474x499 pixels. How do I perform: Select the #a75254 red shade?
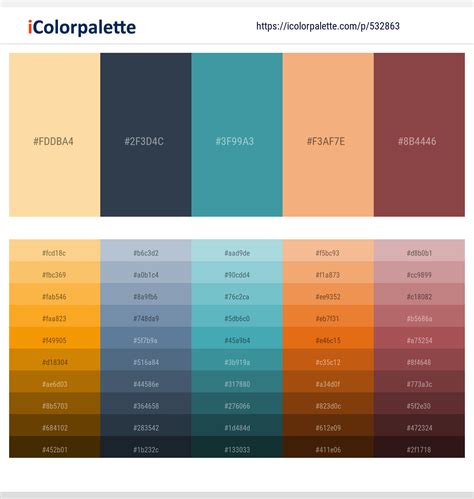[x=419, y=338]
